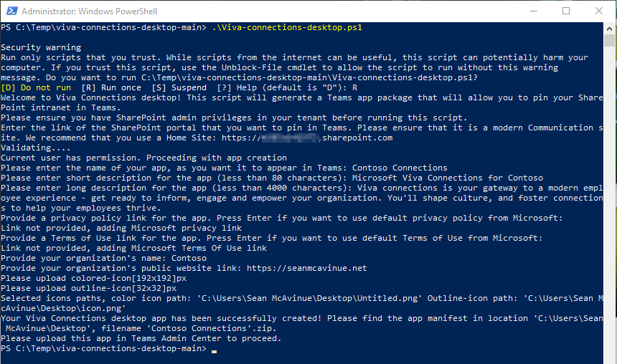Click the https://seanmcavinue.net URL
Screen dimensions: 617x364
(311, 268)
